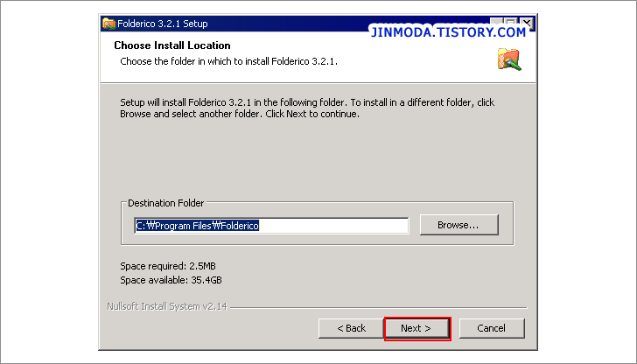Close the setup window with X
Viewport: 637px width, 364px height.
point(527,23)
